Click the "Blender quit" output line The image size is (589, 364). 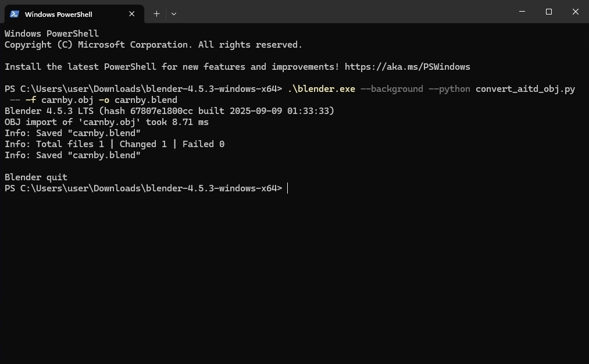[x=36, y=177]
